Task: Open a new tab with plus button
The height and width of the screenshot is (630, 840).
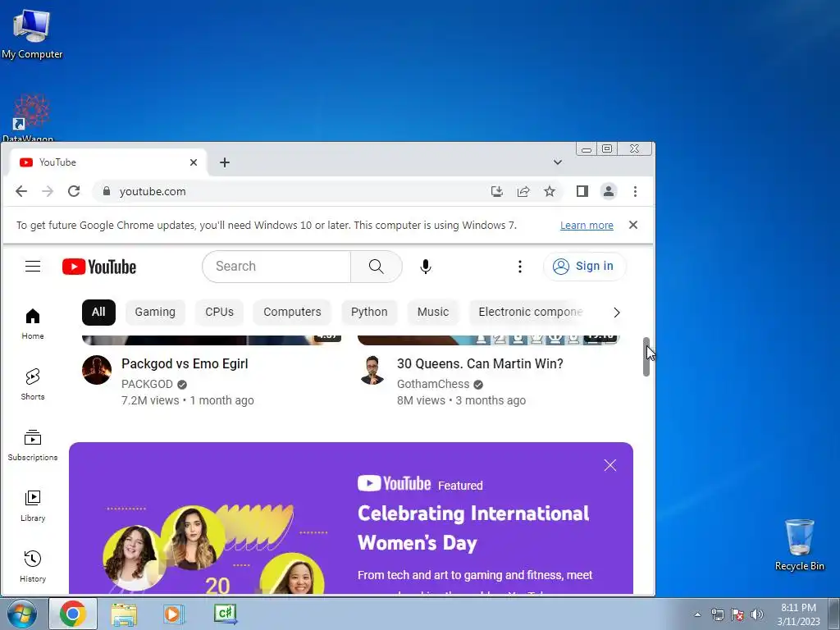Action: [x=225, y=162]
